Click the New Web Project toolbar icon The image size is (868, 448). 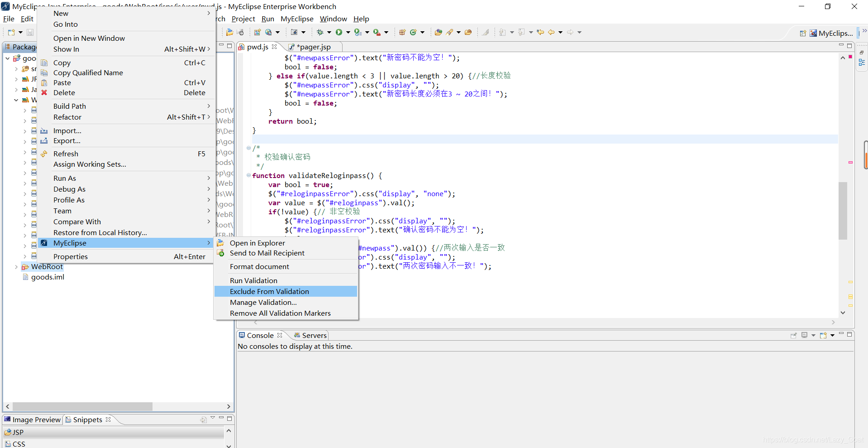tap(257, 32)
